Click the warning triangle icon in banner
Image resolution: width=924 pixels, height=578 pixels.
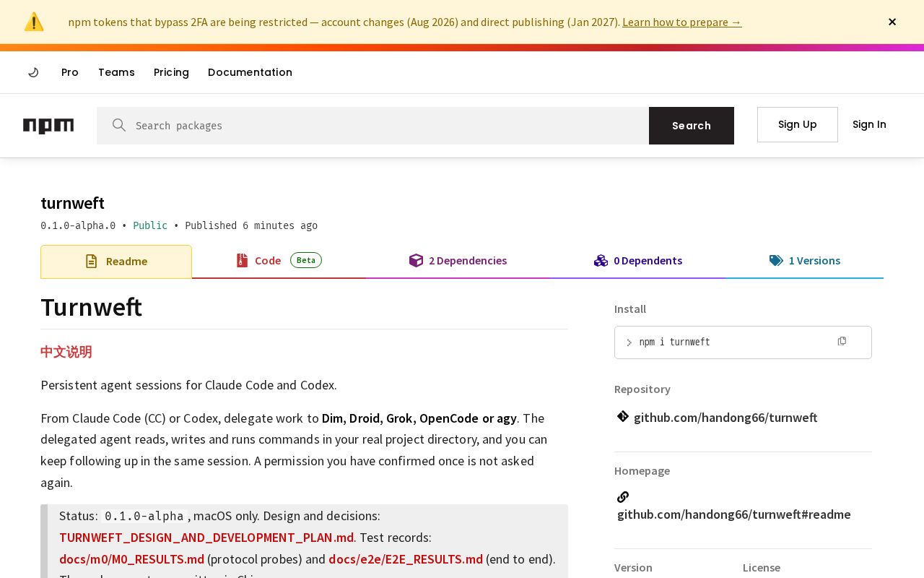point(34,22)
